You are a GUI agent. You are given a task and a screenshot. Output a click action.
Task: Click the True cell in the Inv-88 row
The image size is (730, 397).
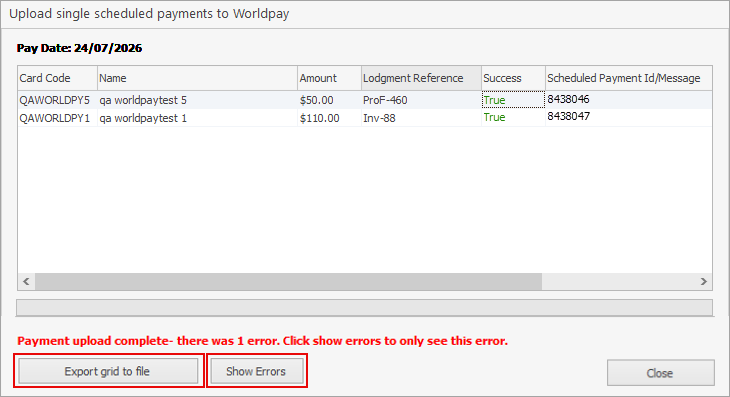pos(513,117)
